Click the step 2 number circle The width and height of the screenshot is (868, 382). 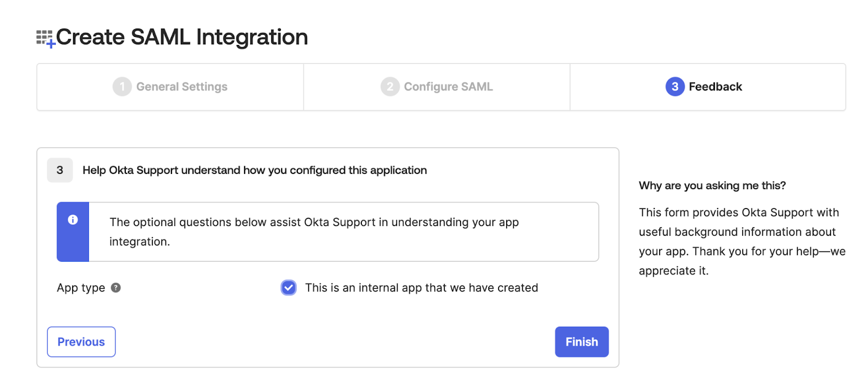click(x=390, y=87)
